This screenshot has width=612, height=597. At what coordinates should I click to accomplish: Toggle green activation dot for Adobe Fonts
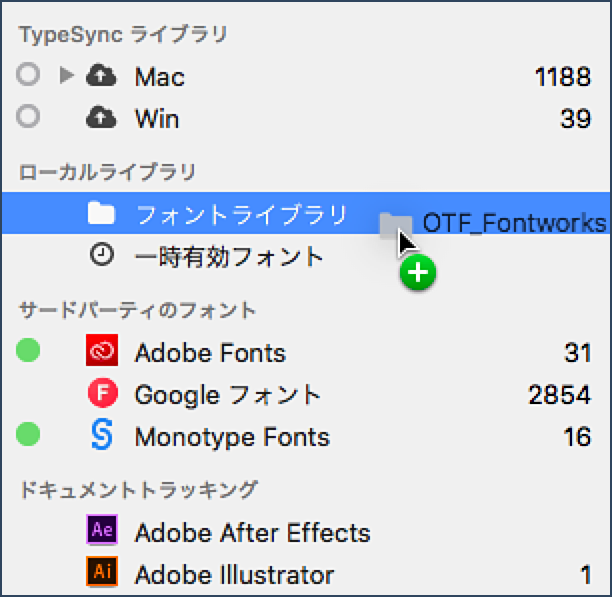tap(28, 350)
